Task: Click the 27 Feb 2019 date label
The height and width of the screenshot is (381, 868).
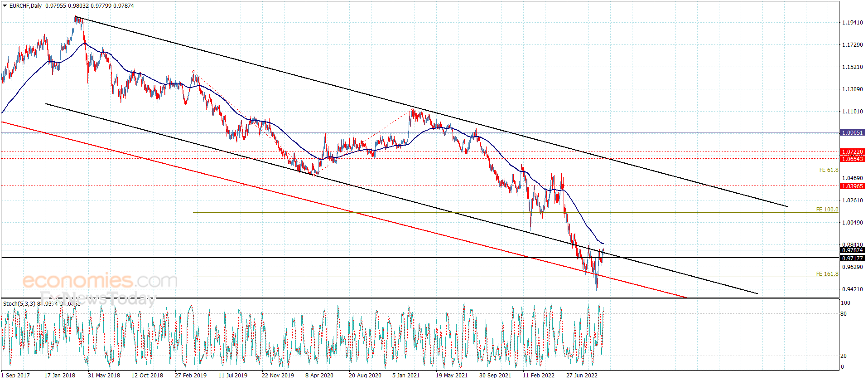Action: (191, 375)
